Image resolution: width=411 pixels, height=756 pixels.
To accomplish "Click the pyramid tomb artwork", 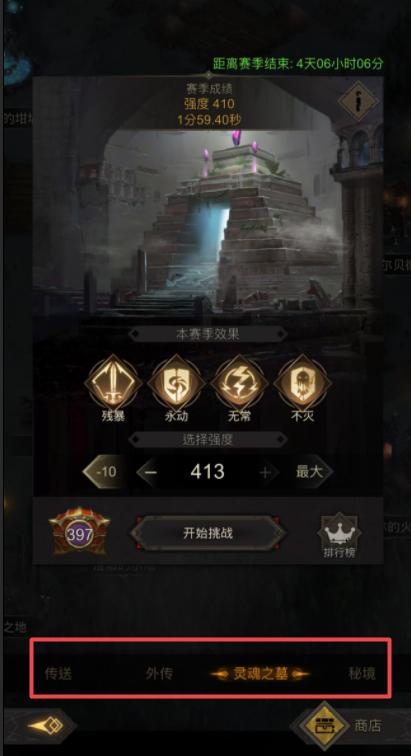I will (x=208, y=222).
